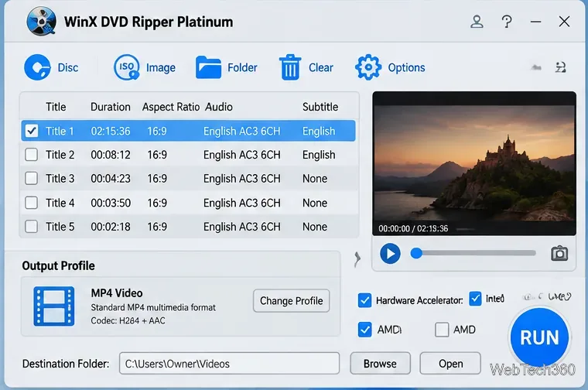Toggle the Hardware Accelerator checkbox
Image resolution: width=588 pixels, height=390 pixels.
364,300
